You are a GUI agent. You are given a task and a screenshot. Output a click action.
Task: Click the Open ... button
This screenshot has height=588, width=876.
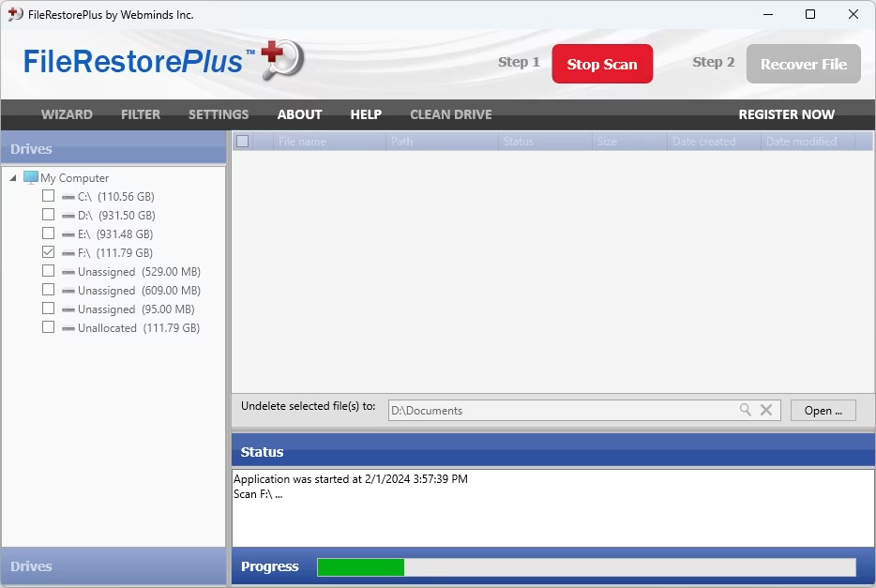(x=823, y=410)
